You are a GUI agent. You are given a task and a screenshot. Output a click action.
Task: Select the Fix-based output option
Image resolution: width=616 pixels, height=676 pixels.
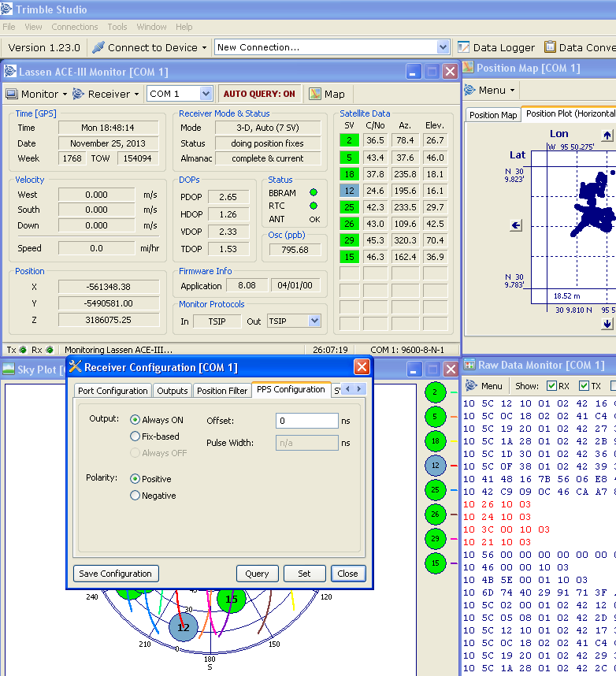(135, 436)
